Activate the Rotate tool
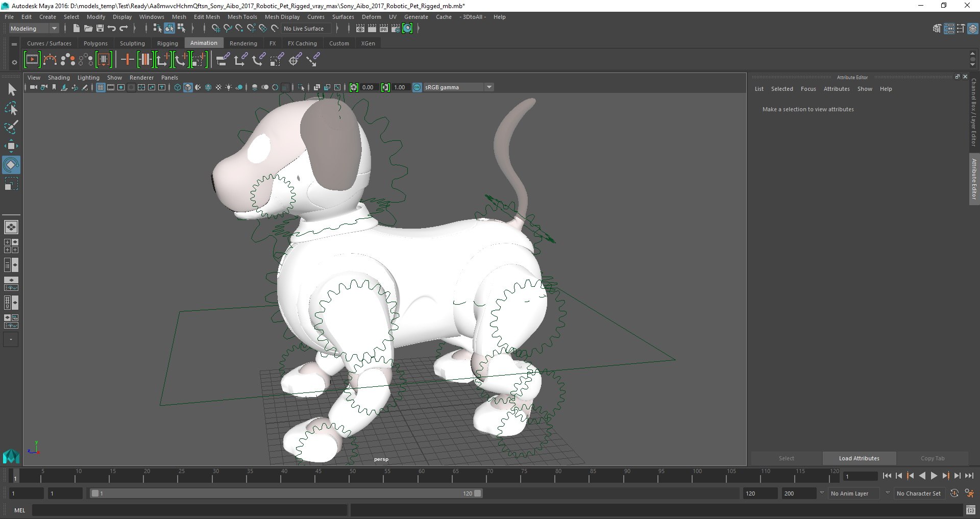The image size is (980, 519). [11, 165]
